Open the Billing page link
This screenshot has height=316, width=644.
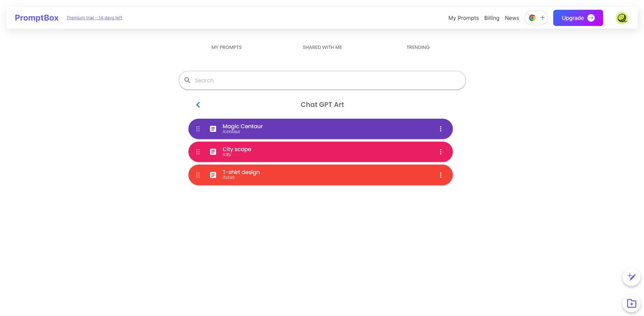[492, 18]
